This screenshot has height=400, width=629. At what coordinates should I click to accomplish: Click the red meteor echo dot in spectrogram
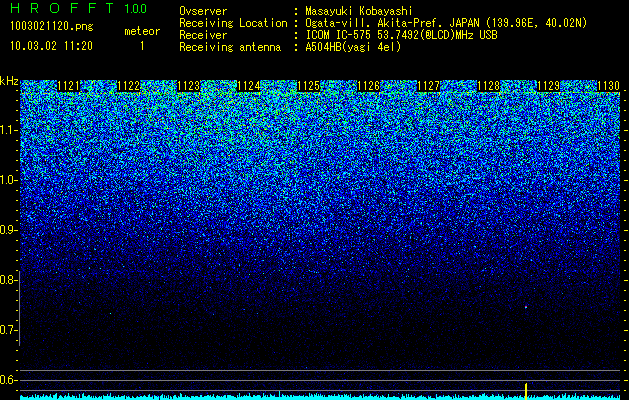pos(526,307)
